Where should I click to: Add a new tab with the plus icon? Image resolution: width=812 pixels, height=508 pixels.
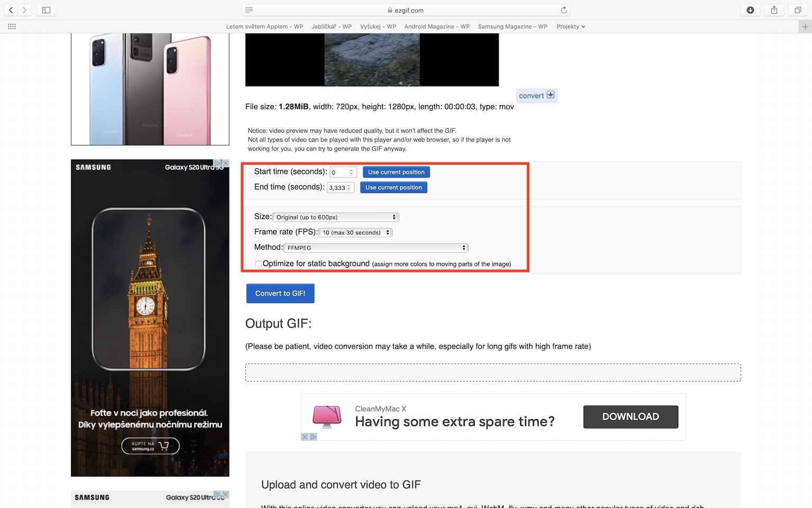coord(805,26)
